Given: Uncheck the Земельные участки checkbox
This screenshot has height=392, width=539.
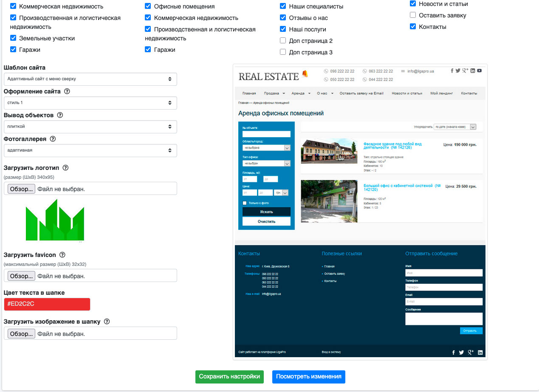Looking at the screenshot, I should [13, 38].
